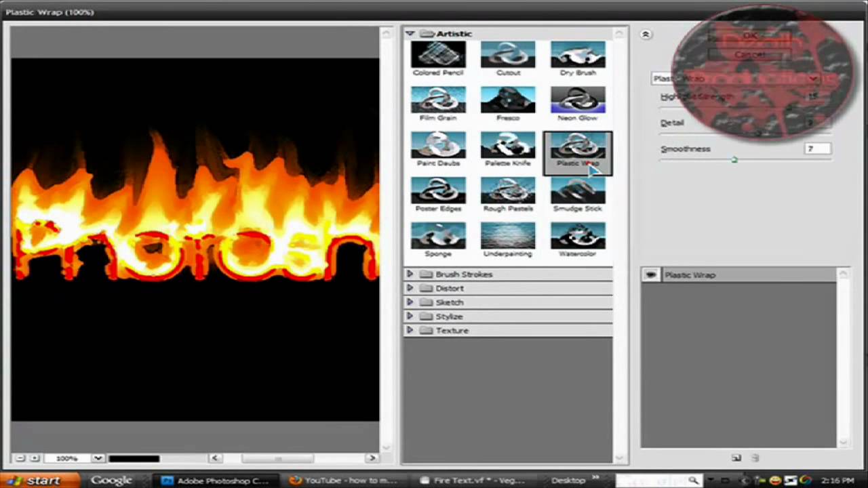
Task: Select the Underpainting filter thumbnail
Action: [x=508, y=241]
